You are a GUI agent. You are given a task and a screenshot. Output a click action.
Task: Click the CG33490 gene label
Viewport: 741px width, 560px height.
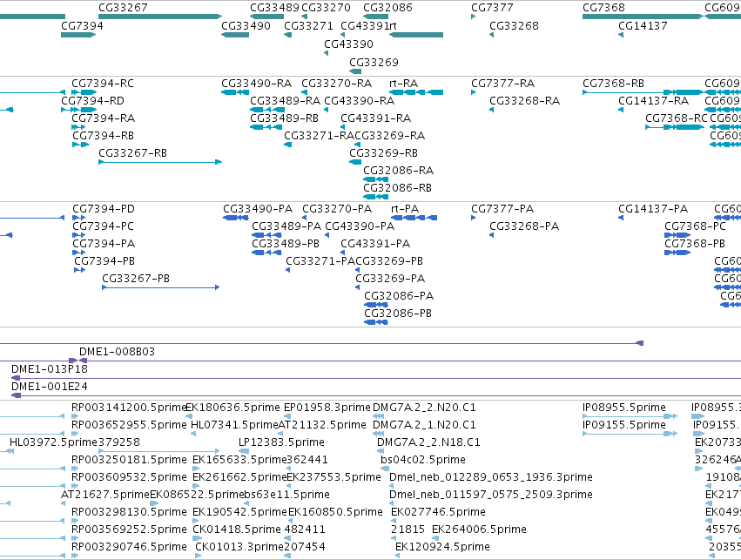tap(246, 25)
